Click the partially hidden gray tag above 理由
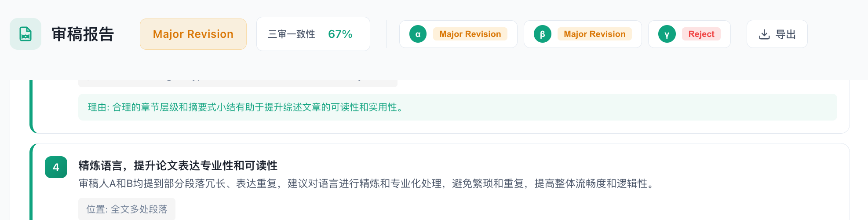Image resolution: width=868 pixels, height=220 pixels. (237, 83)
